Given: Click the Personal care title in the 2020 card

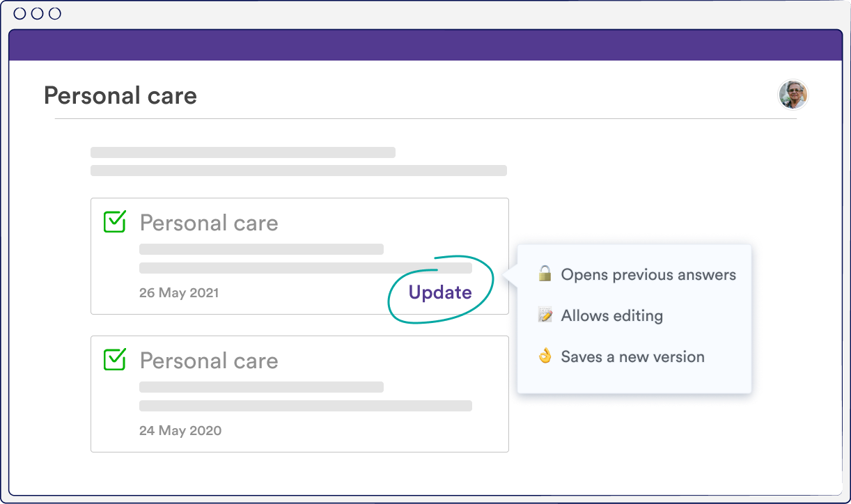Looking at the screenshot, I should pos(209,361).
